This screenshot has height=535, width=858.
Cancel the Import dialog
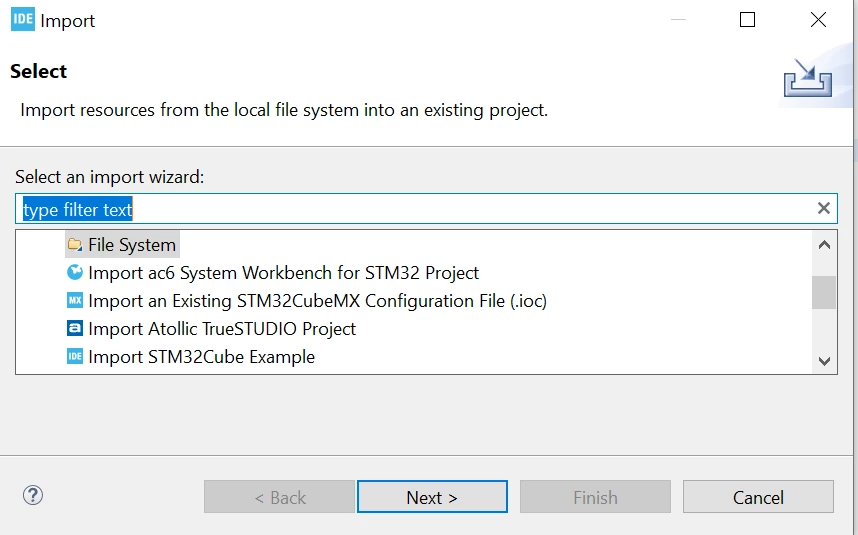coord(758,497)
